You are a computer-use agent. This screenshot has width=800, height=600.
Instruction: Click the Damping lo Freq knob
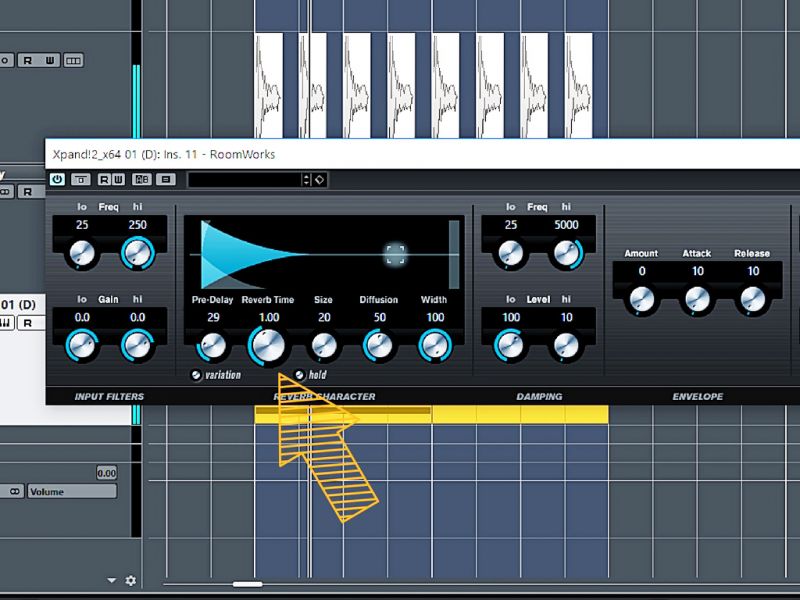tap(511, 253)
